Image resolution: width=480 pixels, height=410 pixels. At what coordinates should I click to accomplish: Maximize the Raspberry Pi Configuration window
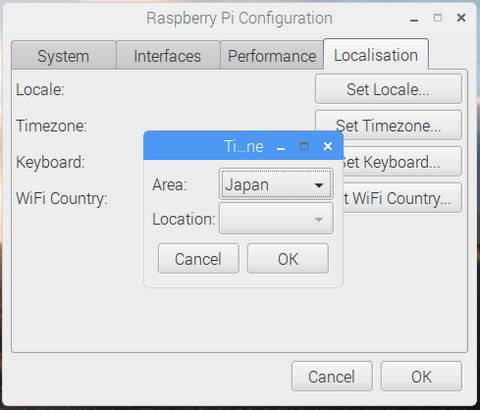[x=438, y=18]
